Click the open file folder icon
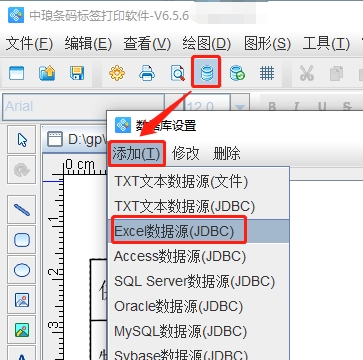The width and height of the screenshot is (363, 360). point(47,73)
